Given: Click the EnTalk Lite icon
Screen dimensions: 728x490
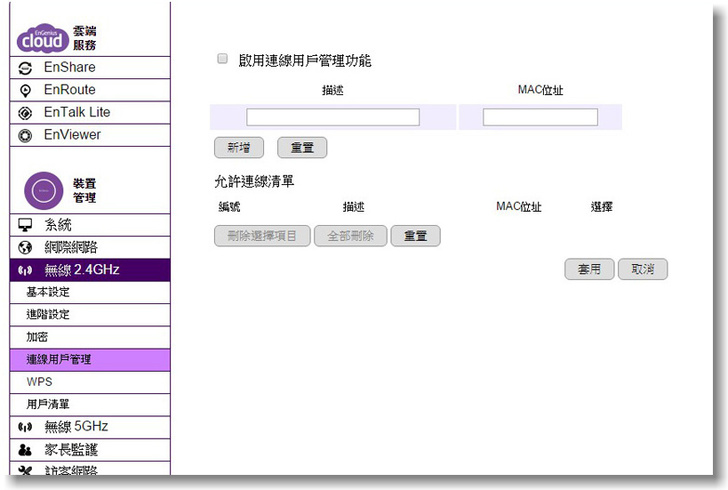Looking at the screenshot, I should coord(26,113).
